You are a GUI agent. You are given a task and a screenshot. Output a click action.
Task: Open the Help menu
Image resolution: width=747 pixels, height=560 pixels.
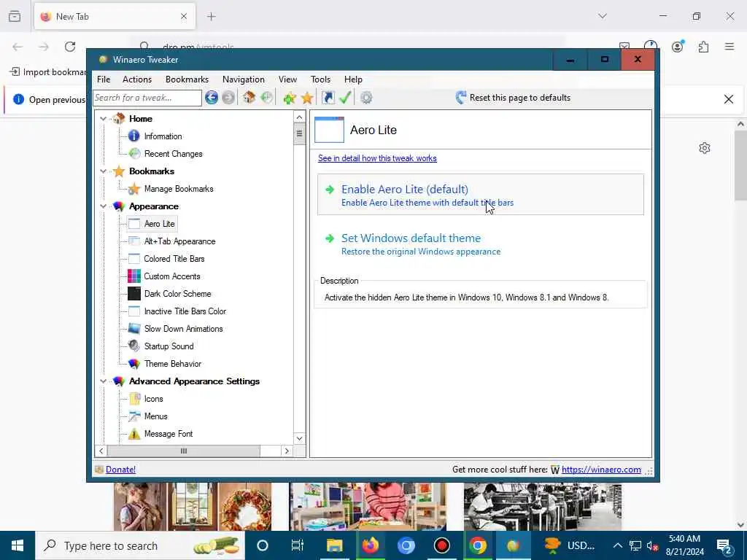(x=353, y=79)
